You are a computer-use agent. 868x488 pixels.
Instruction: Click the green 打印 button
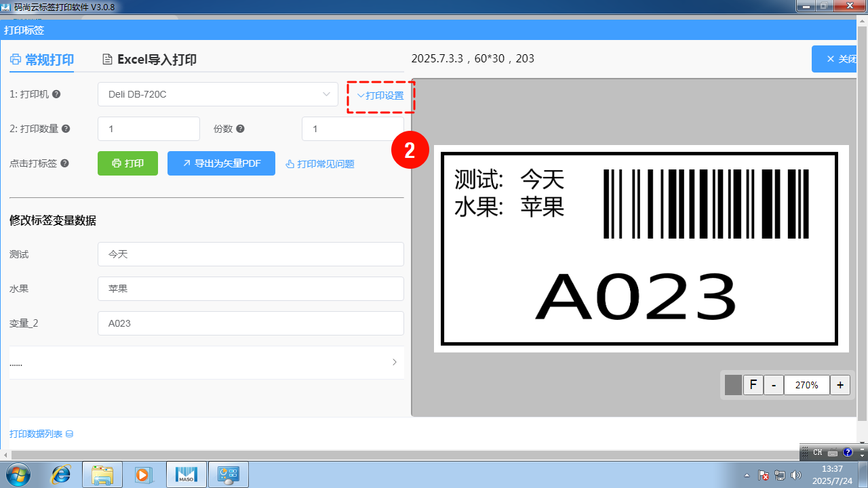pos(127,163)
